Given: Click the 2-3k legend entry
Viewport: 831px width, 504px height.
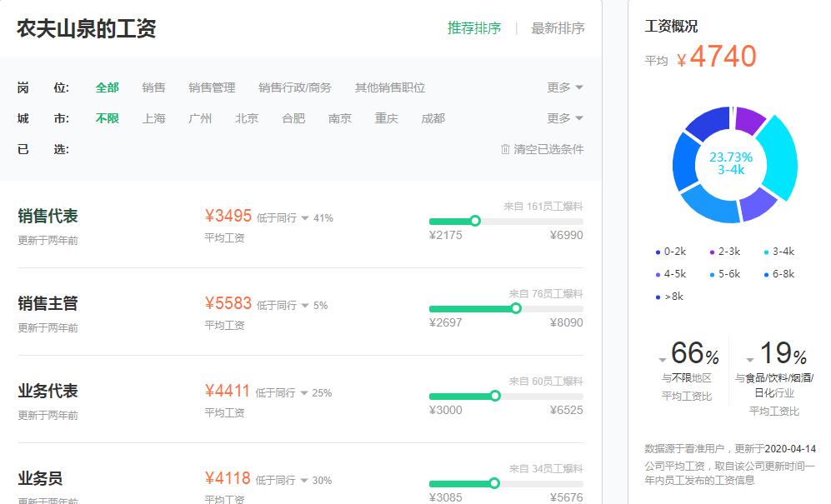Looking at the screenshot, I should (x=725, y=252).
